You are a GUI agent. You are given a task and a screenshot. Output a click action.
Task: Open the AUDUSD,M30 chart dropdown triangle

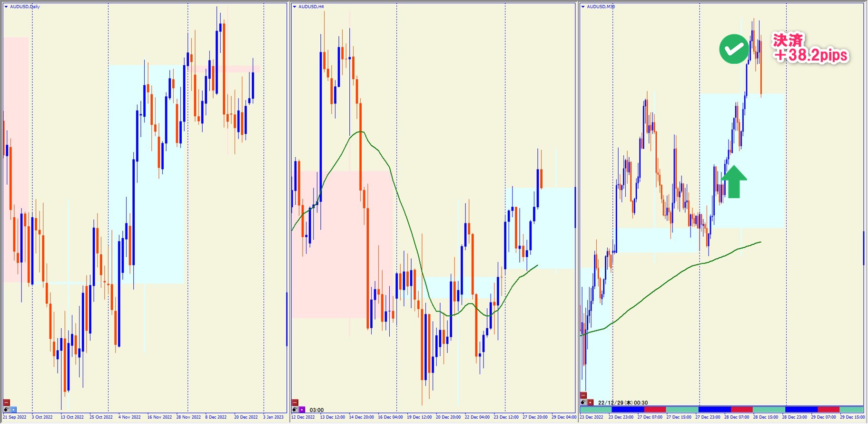click(x=583, y=7)
